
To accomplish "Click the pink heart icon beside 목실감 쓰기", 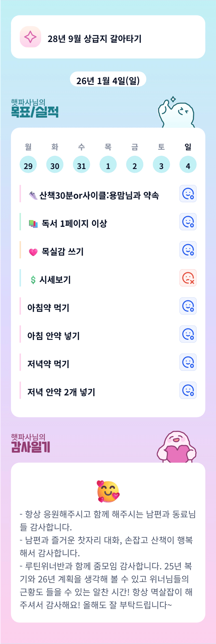I will pos(33,252).
